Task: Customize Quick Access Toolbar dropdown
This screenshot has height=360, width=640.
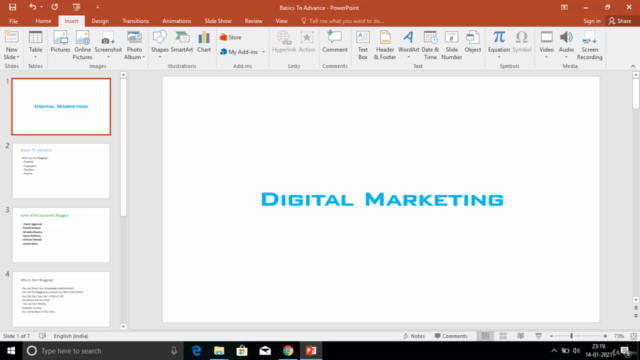Action: pos(97,7)
